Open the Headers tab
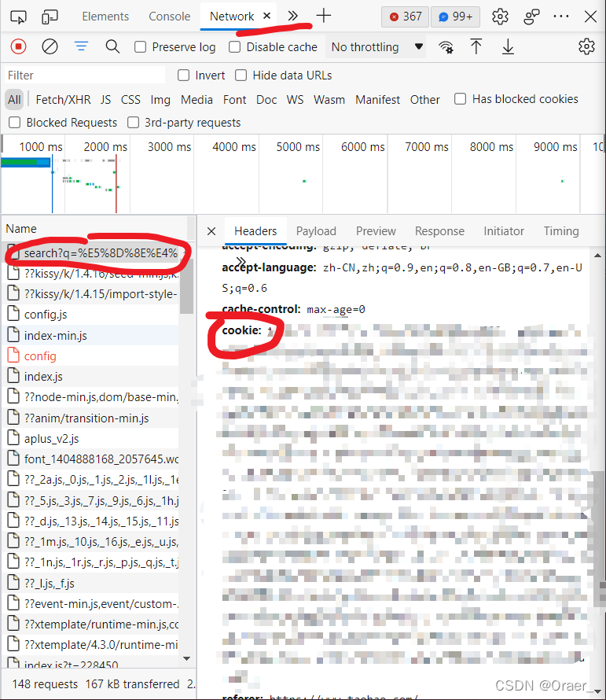Image resolution: width=606 pixels, height=700 pixels. tap(255, 230)
